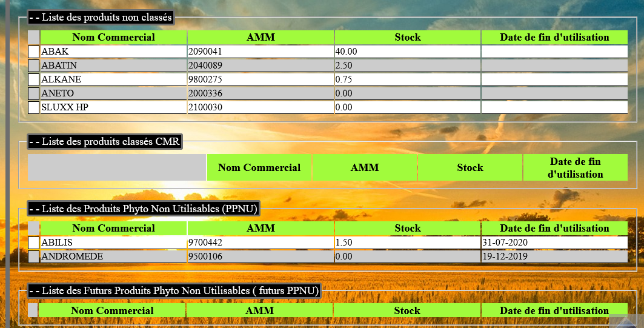Select the product name ABILIS
644x328 pixels.
point(57,243)
